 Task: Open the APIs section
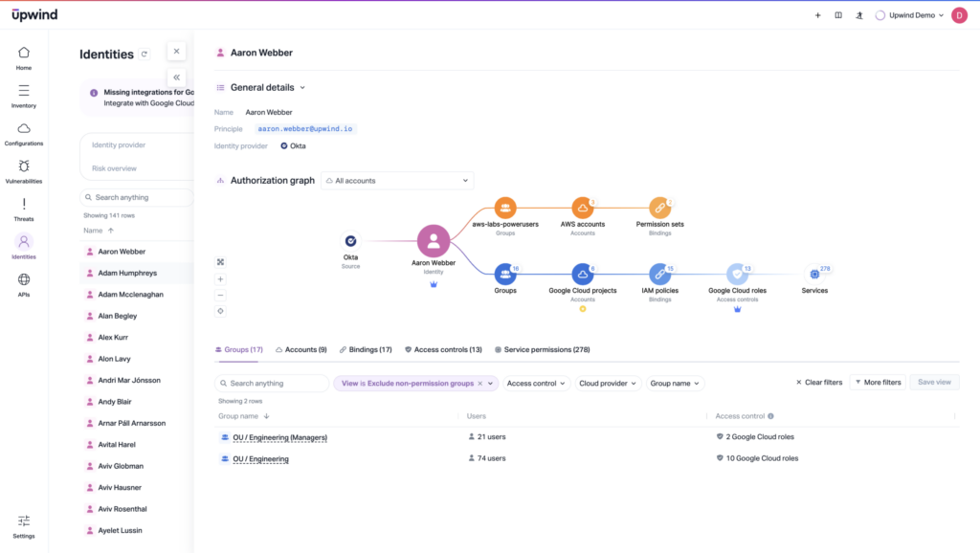click(24, 285)
